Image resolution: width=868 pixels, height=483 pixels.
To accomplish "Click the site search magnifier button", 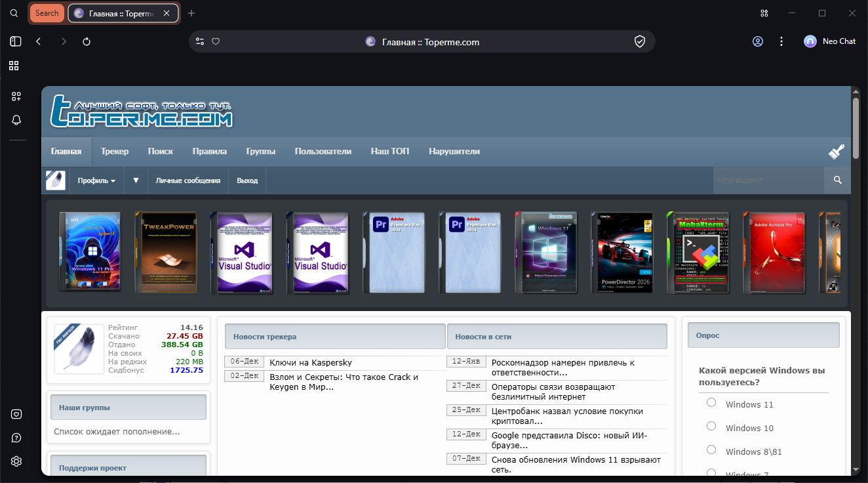I will tap(837, 180).
